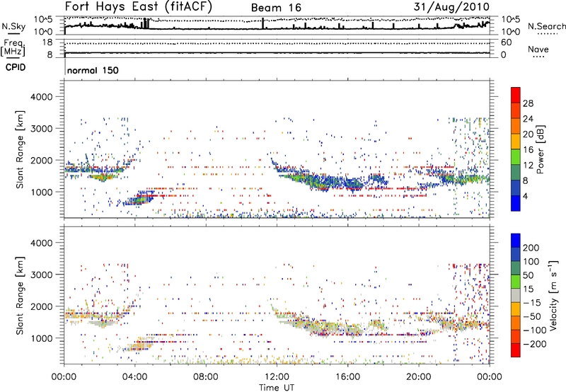Click the '-15' velocity colorbar value

click(531, 303)
